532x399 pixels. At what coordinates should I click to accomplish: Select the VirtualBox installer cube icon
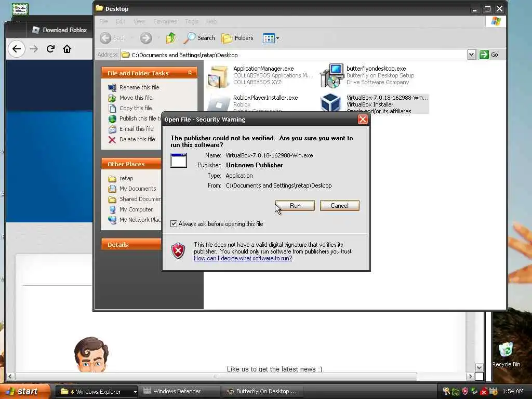[x=331, y=103]
